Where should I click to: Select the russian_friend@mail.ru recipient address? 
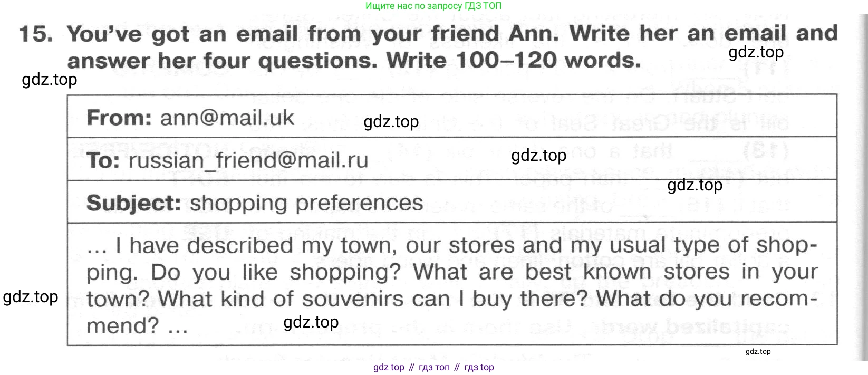click(248, 160)
